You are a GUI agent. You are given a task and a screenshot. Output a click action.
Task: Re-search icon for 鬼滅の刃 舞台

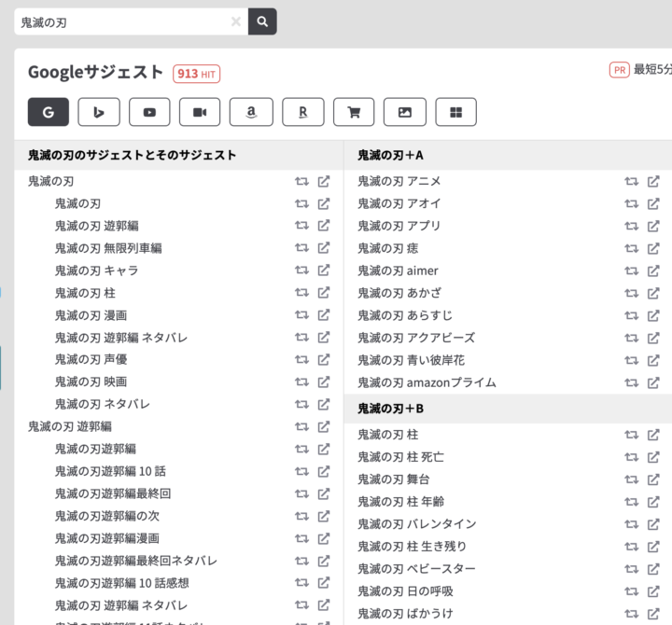(x=631, y=479)
